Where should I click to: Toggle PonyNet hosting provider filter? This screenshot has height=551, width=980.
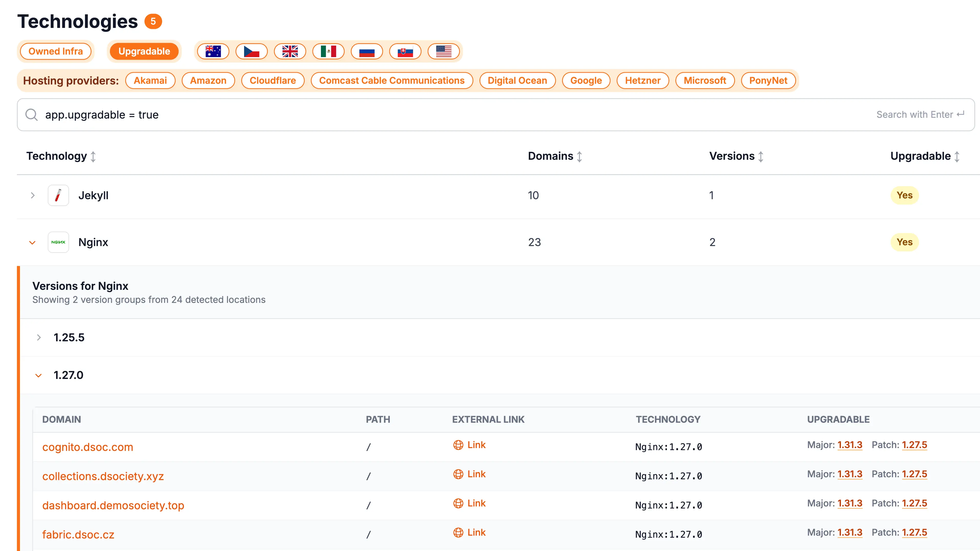(x=768, y=81)
